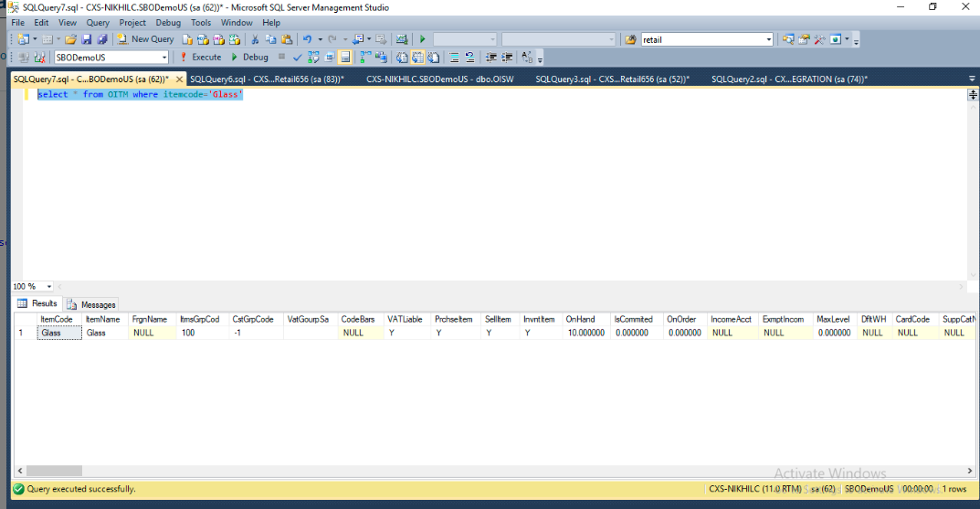The width and height of the screenshot is (980, 509).
Task: Click the editor split window handle
Action: click(x=973, y=94)
